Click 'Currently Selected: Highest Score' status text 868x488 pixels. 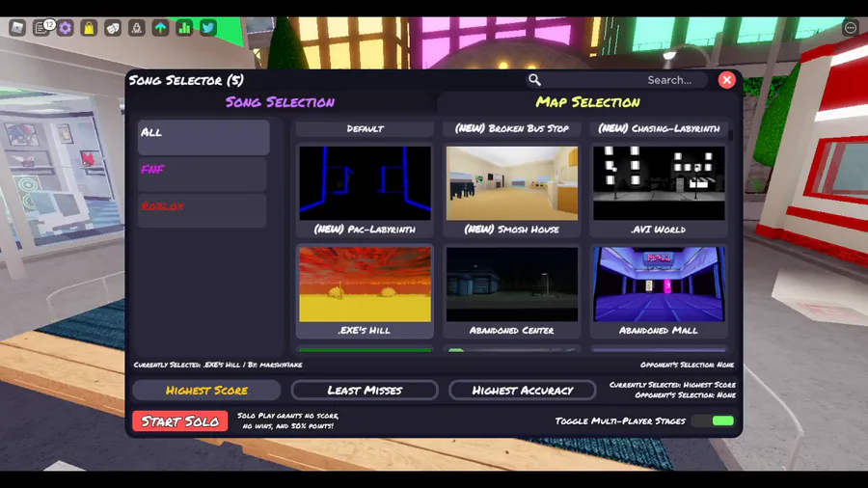(x=672, y=385)
